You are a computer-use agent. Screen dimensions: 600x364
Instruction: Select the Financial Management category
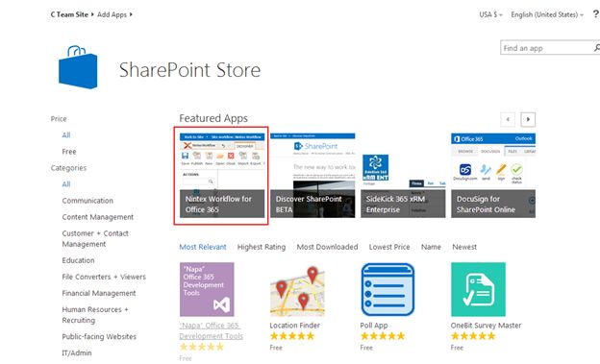coord(99,293)
